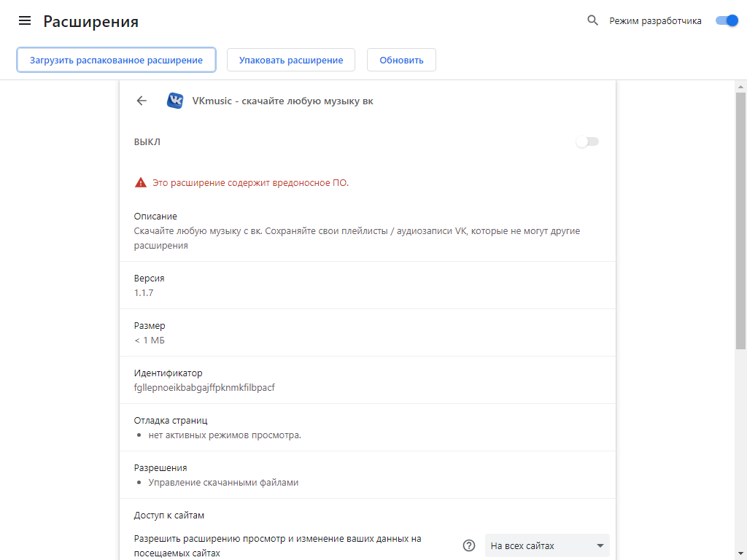Viewport: 747px width, 560px height.
Task: Click the 'Доступ к сайтам' heading
Action: [169, 516]
